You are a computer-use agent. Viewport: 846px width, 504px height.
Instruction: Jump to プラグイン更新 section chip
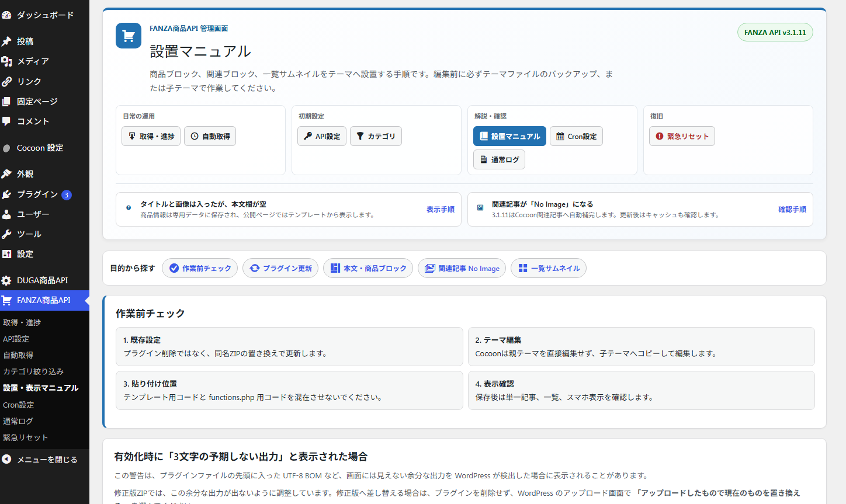[280, 268]
